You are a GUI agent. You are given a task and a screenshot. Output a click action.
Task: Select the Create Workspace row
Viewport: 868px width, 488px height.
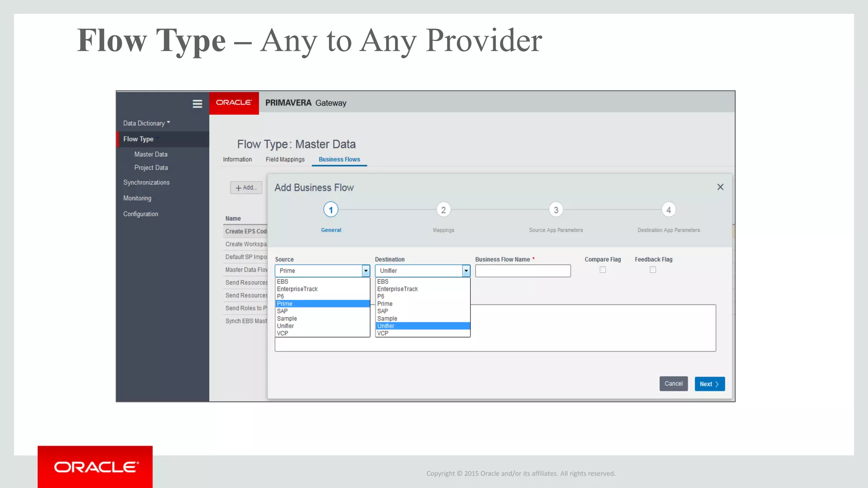click(x=245, y=244)
